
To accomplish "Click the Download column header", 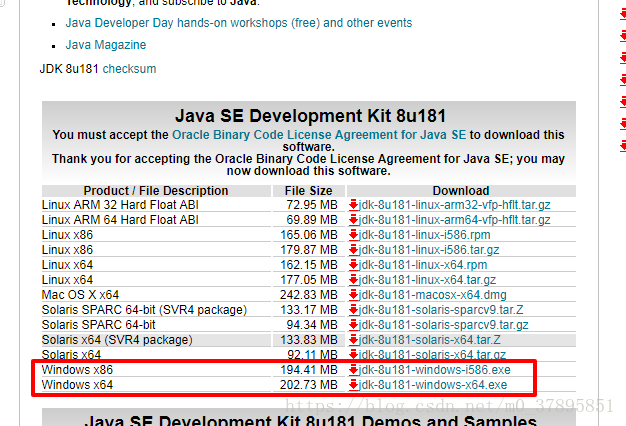I will [x=461, y=191].
